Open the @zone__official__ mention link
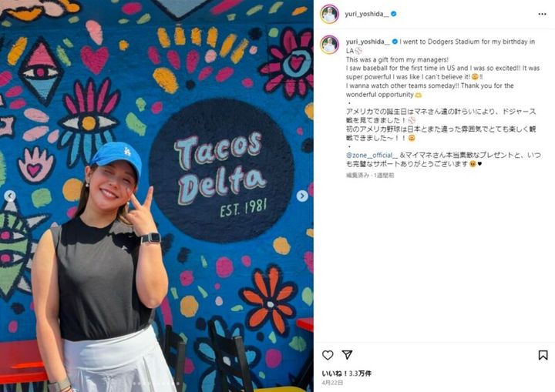The height and width of the screenshot is (392, 555). tap(372, 155)
